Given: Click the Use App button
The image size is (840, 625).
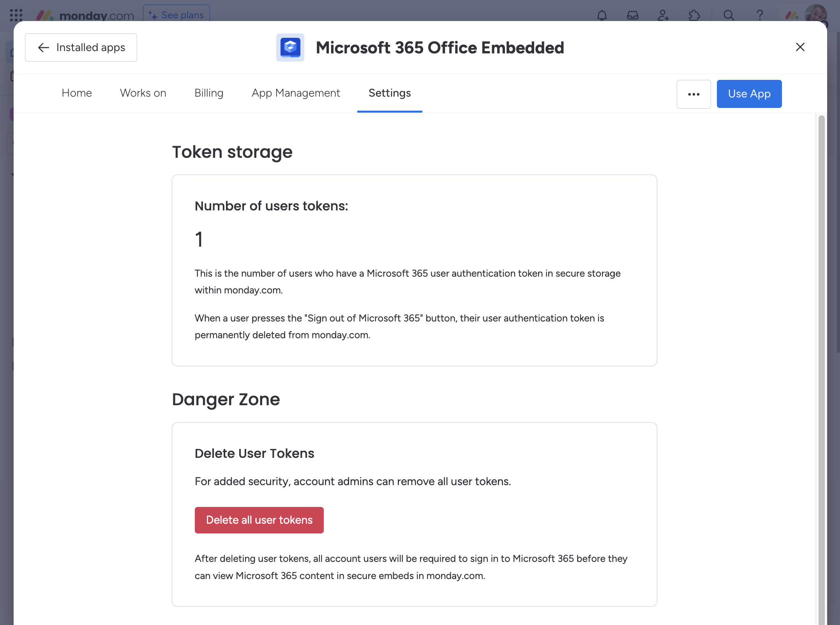Looking at the screenshot, I should click(749, 94).
